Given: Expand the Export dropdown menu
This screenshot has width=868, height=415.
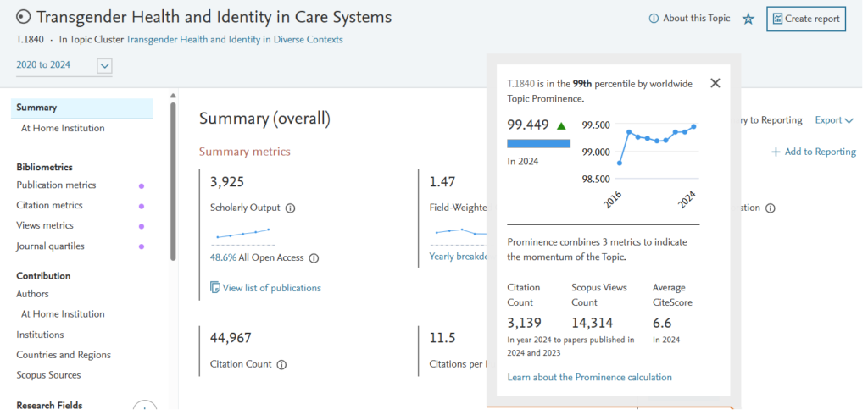Looking at the screenshot, I should coord(834,120).
